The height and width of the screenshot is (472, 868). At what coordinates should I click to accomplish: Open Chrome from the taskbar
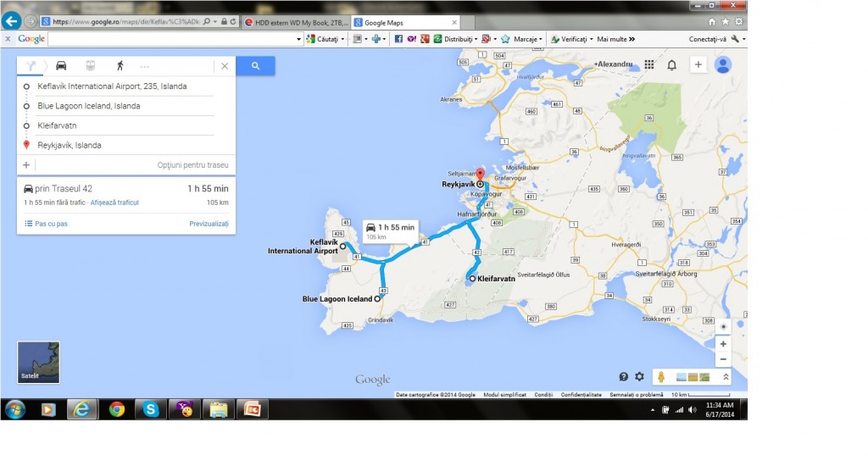tap(116, 409)
